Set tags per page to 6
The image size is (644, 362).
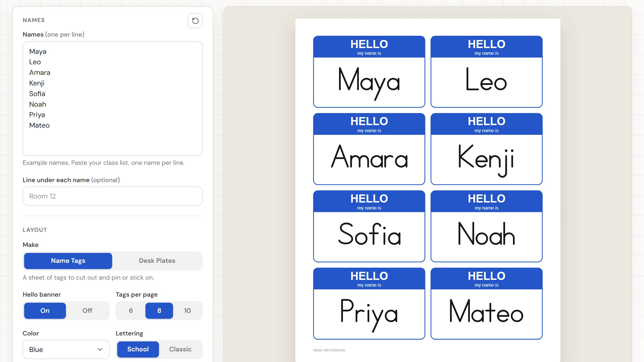click(131, 311)
